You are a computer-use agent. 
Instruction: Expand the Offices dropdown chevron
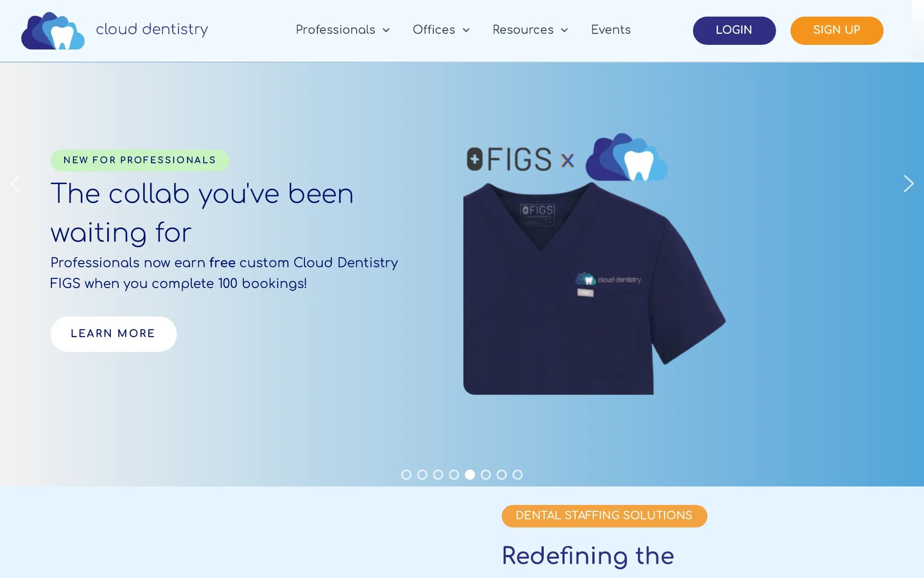click(466, 31)
